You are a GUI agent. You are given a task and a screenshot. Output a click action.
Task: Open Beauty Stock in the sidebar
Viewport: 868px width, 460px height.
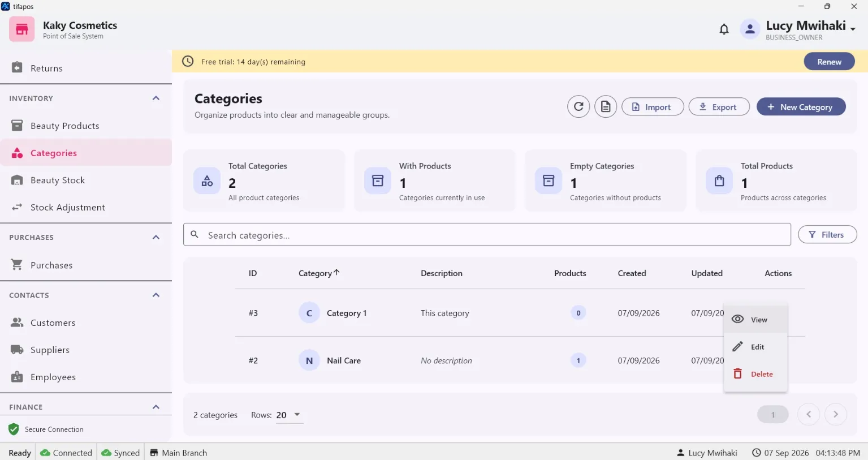pos(86,180)
